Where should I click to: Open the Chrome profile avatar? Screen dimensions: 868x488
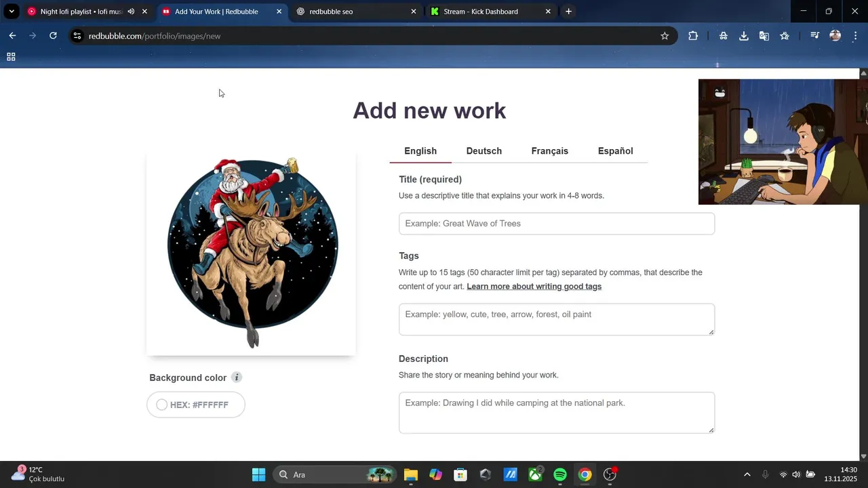tap(835, 36)
